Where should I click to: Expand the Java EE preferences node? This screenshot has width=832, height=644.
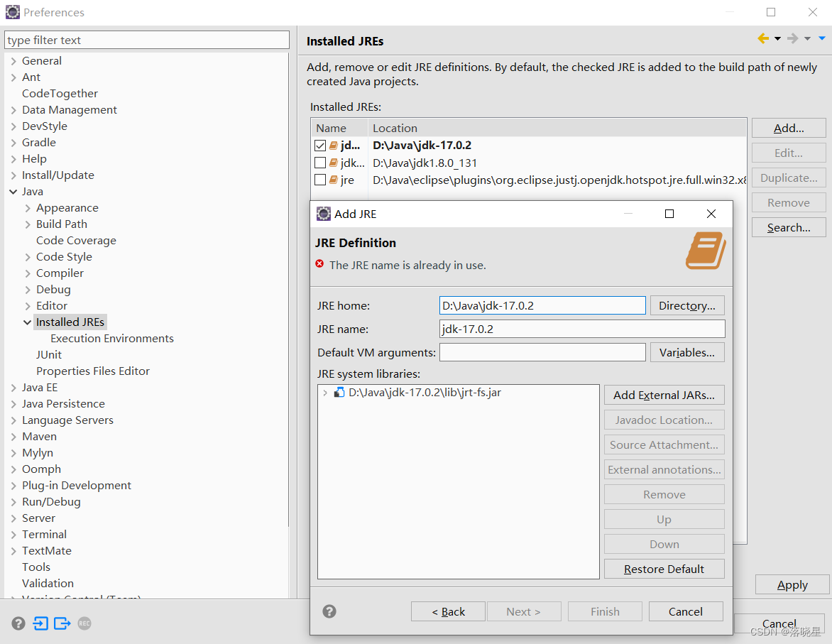[13, 388]
